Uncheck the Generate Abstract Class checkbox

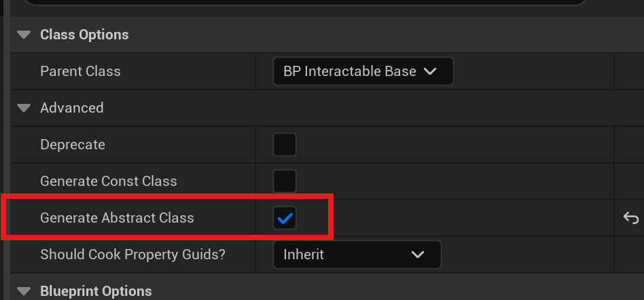(284, 218)
